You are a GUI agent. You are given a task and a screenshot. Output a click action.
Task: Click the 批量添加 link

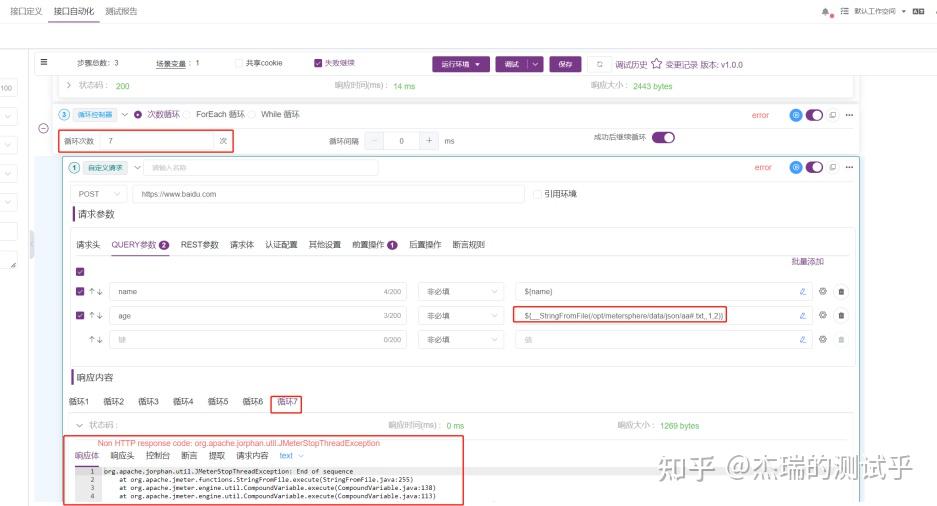click(x=807, y=262)
